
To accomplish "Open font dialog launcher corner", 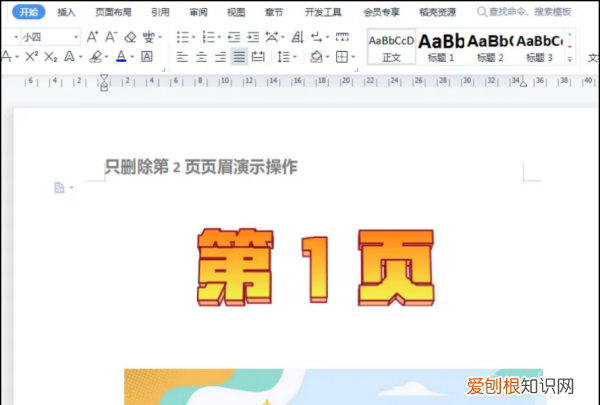I will (163, 70).
